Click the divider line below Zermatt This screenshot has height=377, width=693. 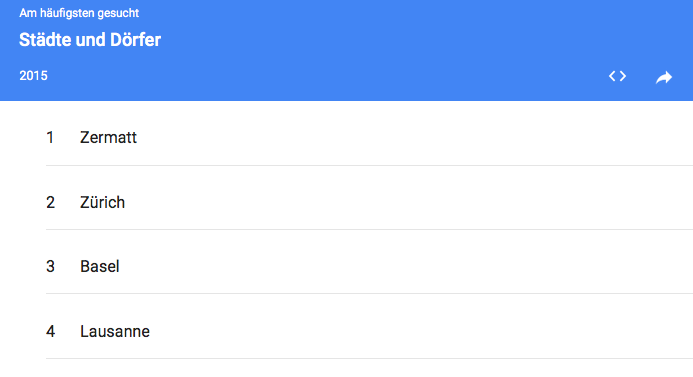tap(369, 165)
